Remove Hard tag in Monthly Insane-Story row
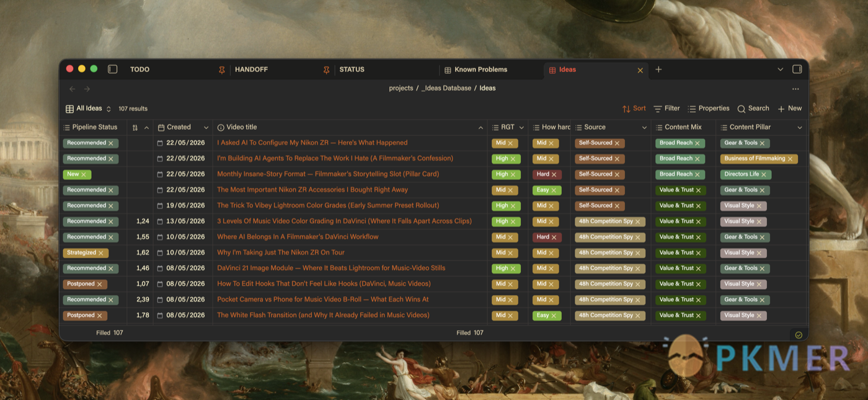The image size is (868, 400). pyautogui.click(x=554, y=174)
